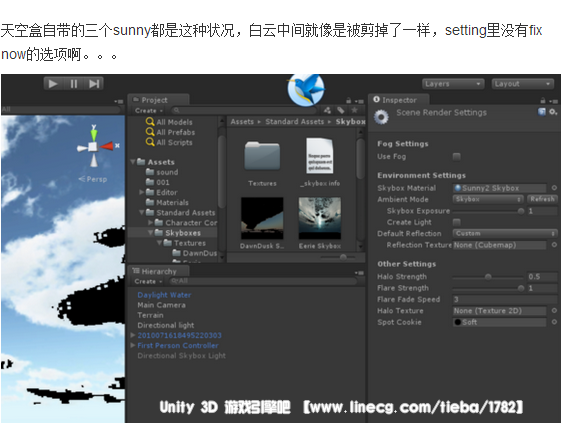Advance one frame with the Step button
Image resolution: width=569 pixels, height=424 pixels.
click(94, 84)
